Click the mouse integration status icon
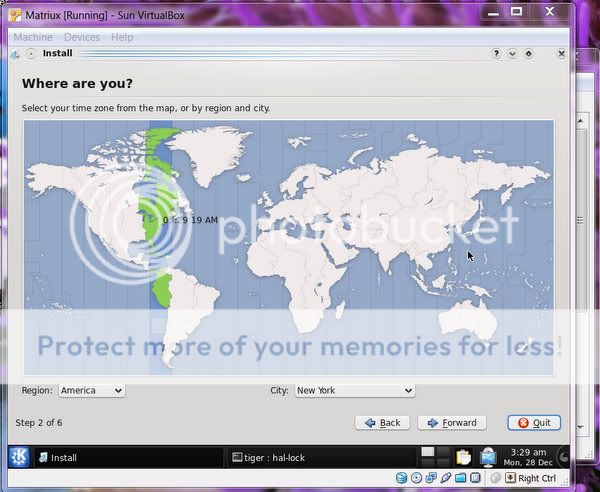 click(496, 478)
